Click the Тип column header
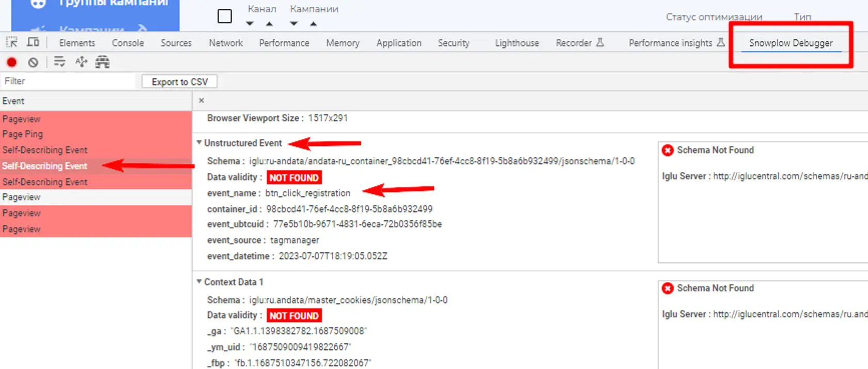This screenshot has height=369, width=868. pos(802,17)
